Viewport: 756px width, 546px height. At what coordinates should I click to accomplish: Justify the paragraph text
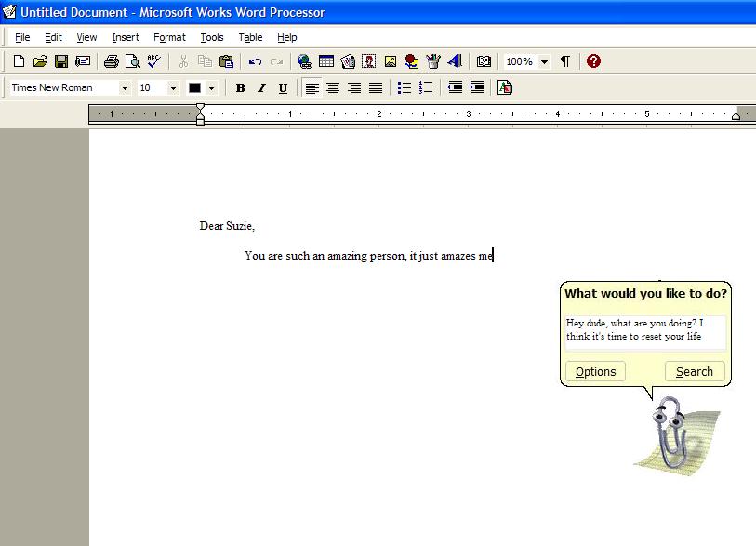point(376,87)
